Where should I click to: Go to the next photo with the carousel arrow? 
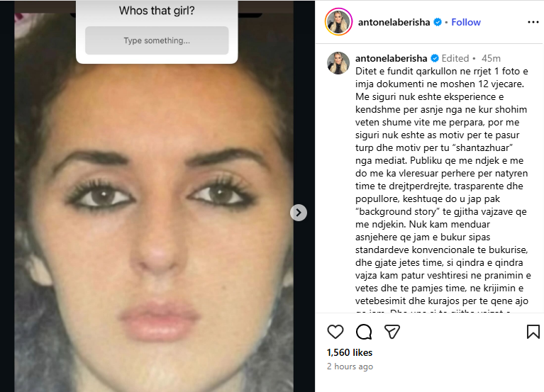299,213
